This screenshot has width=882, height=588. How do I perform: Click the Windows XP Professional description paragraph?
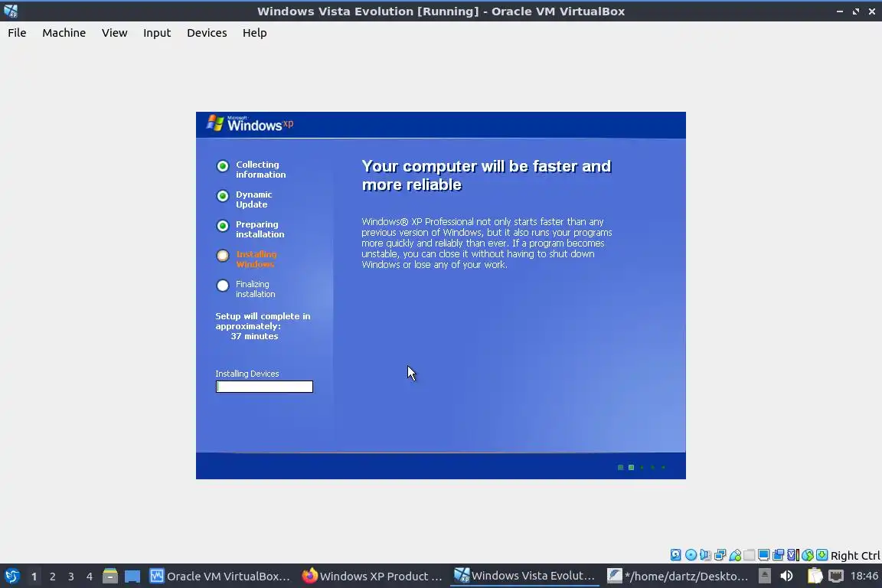(487, 243)
